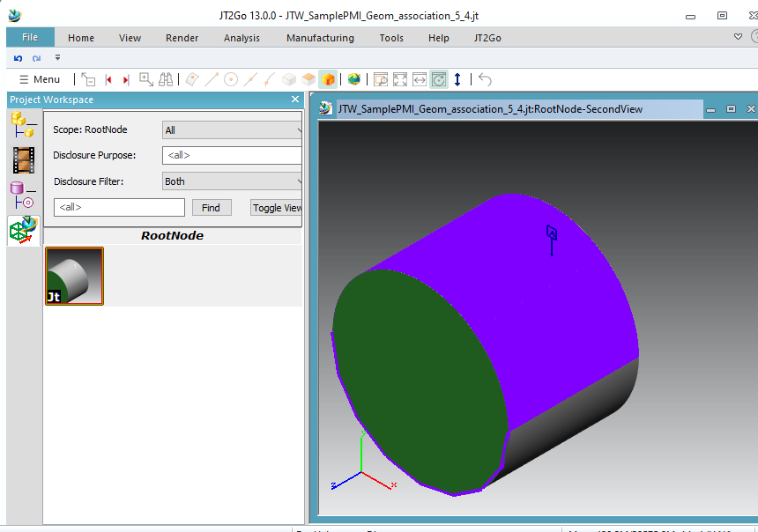The height and width of the screenshot is (532, 758).
Task: Click the horizontal fit-width arrows icon
Action: tap(420, 80)
